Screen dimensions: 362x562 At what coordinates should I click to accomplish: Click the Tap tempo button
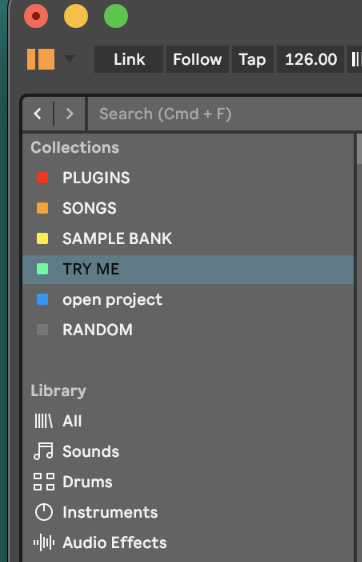pyautogui.click(x=253, y=59)
